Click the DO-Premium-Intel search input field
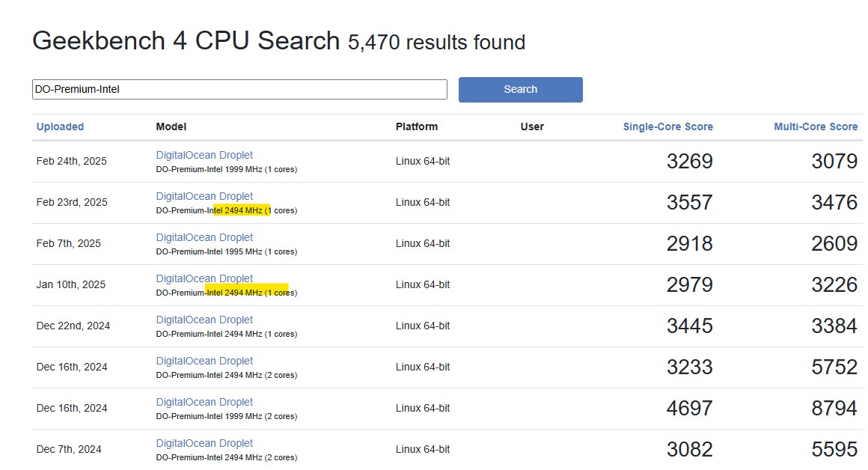This screenshot has height=470, width=868. coord(239,89)
